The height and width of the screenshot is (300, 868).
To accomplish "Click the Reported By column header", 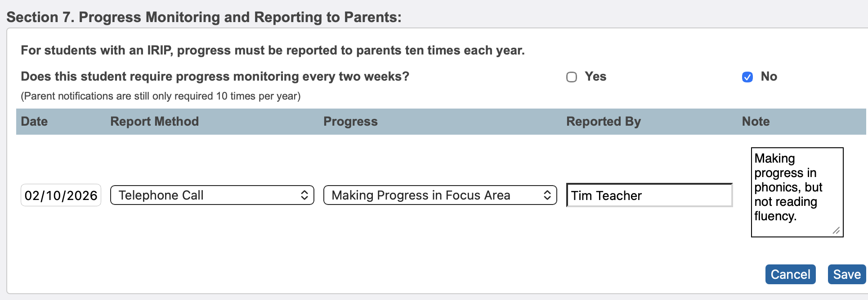I will tap(604, 121).
